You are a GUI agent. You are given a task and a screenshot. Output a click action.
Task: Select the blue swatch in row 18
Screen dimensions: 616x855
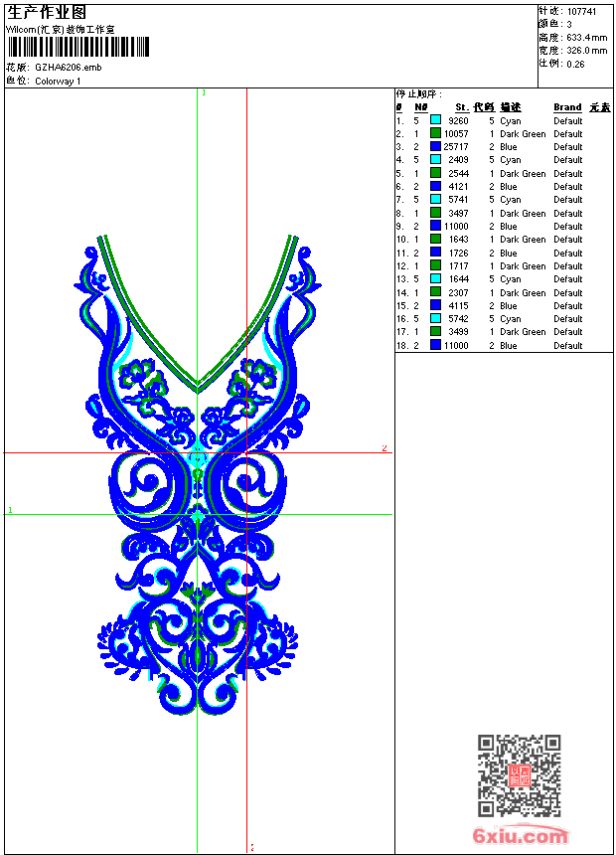coord(435,346)
